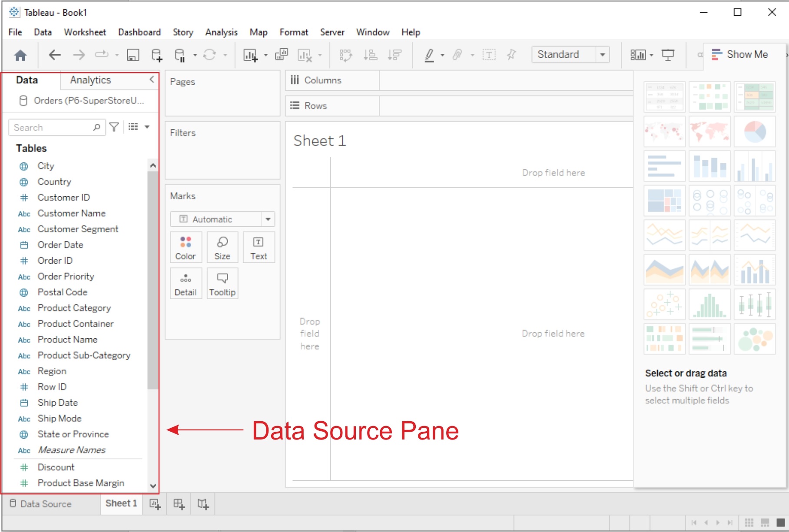Click the Group Members paperclip icon

click(457, 55)
